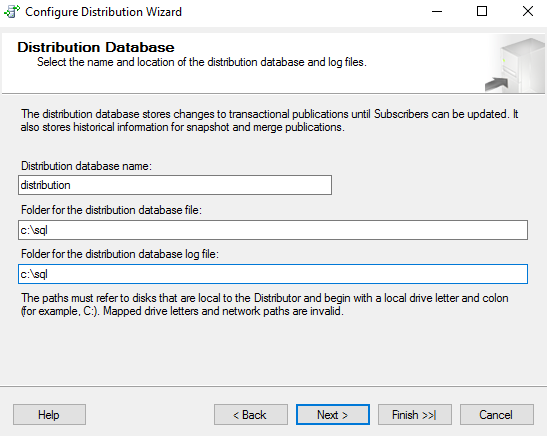The width and height of the screenshot is (547, 436).
Task: Click the 'Select the name and location' subtitle text
Action: [x=202, y=62]
